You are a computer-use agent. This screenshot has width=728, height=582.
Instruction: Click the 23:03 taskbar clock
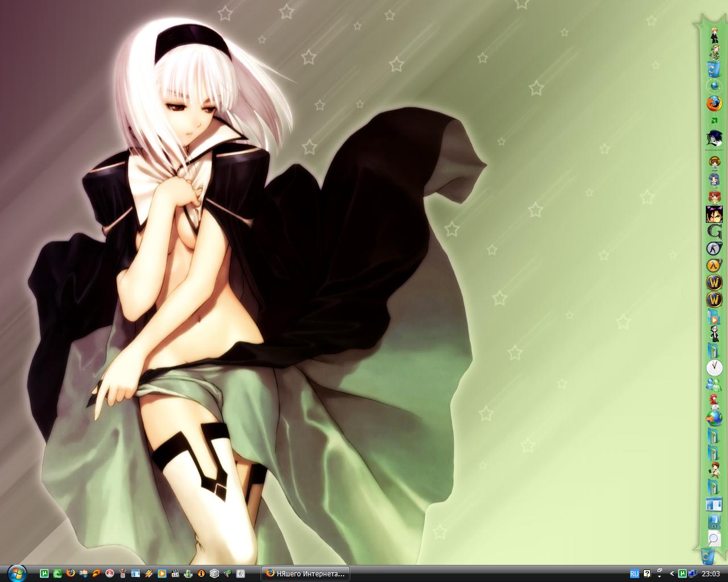(x=711, y=573)
